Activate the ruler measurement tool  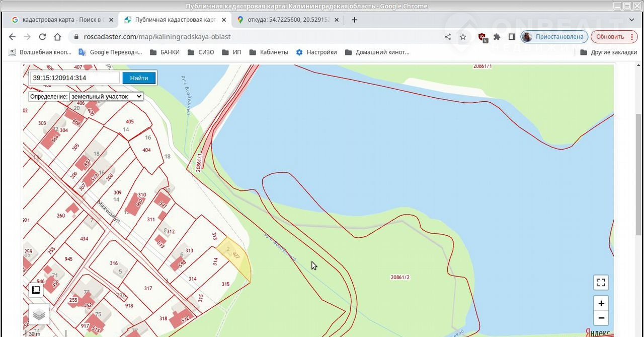pos(36,290)
